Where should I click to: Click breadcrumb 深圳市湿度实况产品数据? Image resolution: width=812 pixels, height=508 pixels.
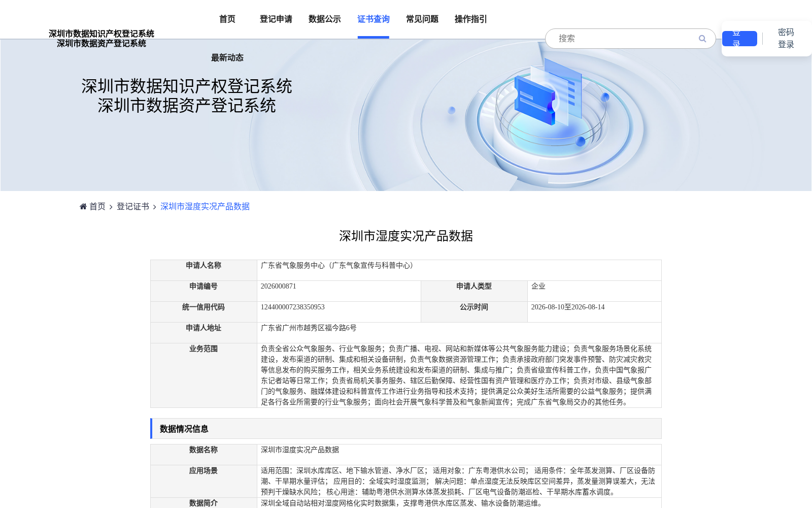[205, 207]
